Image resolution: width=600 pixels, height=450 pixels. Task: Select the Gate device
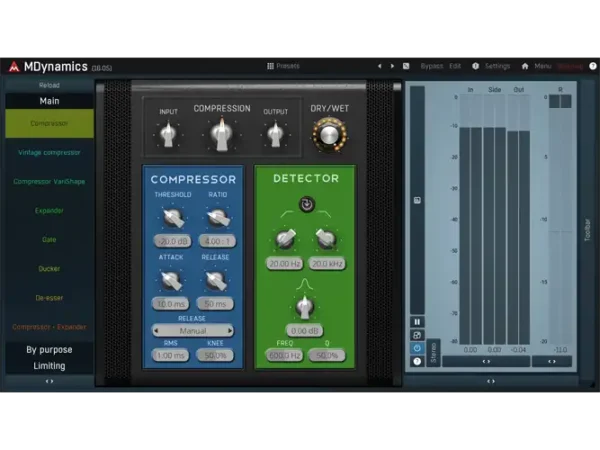49,240
